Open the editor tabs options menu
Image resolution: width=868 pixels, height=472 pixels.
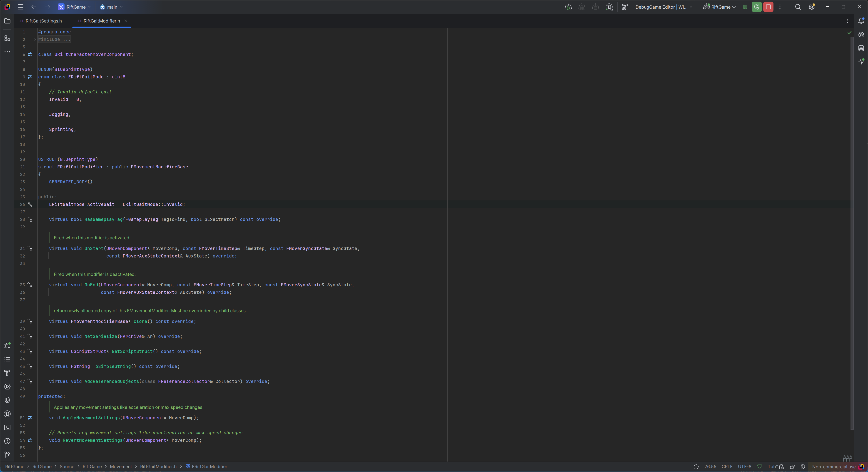[x=848, y=21]
